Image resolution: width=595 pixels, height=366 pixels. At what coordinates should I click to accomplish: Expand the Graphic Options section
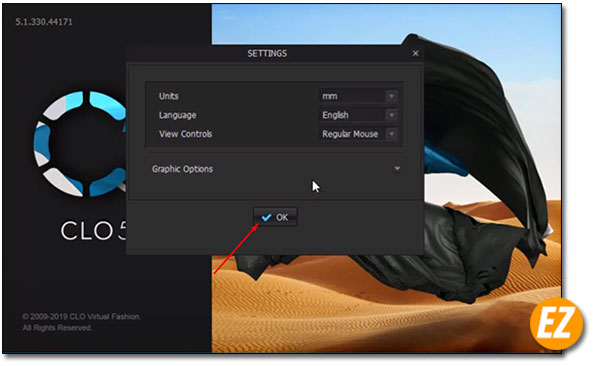(x=397, y=168)
